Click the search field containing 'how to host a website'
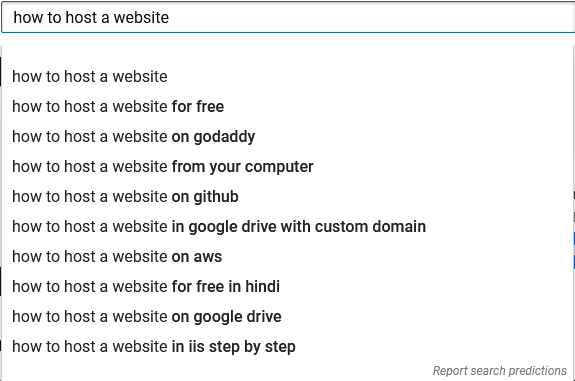The width and height of the screenshot is (575, 381). 288,17
